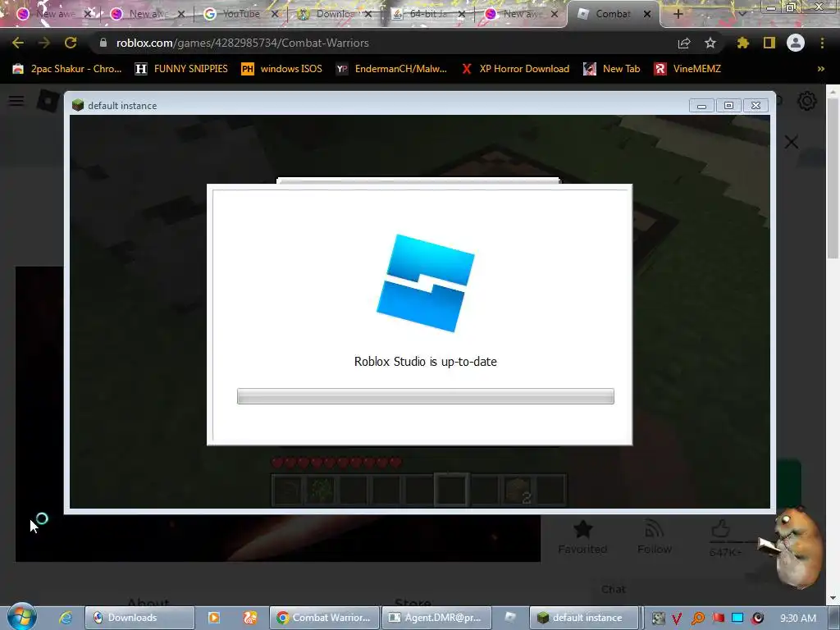The width and height of the screenshot is (840, 630).
Task: Click the 9:30 AM clock
Action: click(798, 619)
